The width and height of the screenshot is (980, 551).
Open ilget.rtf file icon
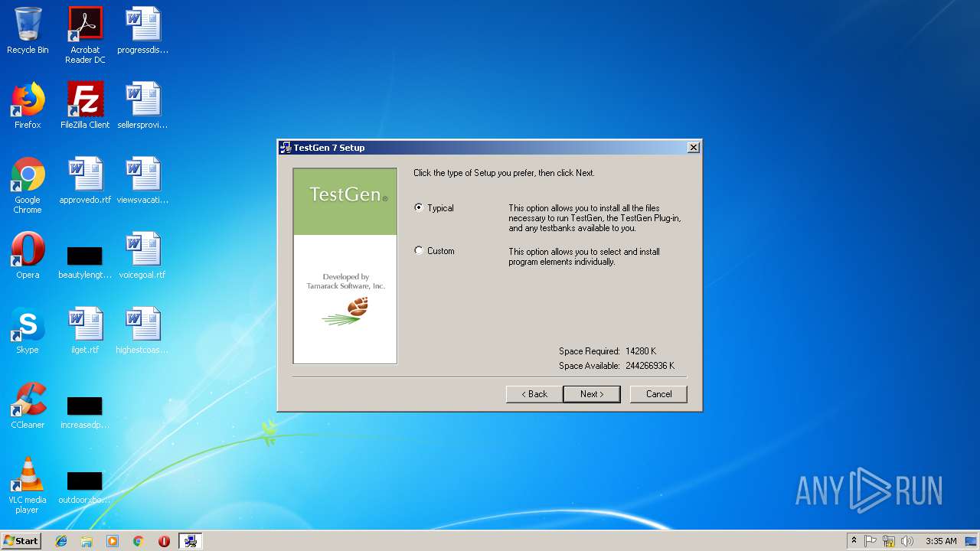pos(85,331)
